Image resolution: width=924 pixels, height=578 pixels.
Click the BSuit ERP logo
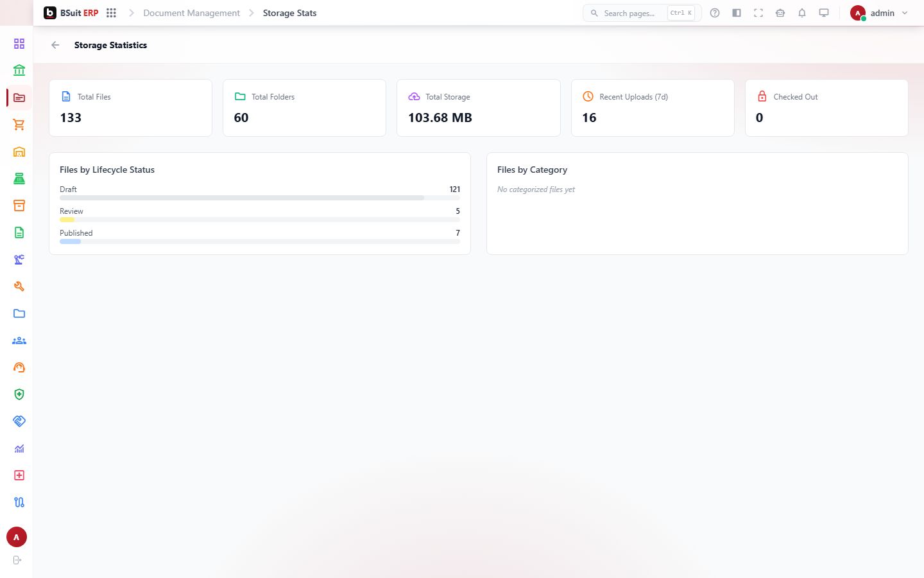tap(71, 13)
